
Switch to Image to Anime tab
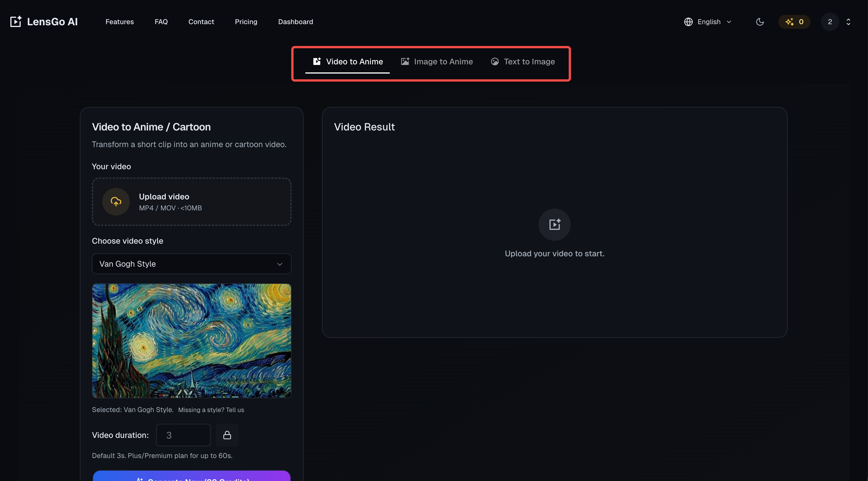(437, 62)
